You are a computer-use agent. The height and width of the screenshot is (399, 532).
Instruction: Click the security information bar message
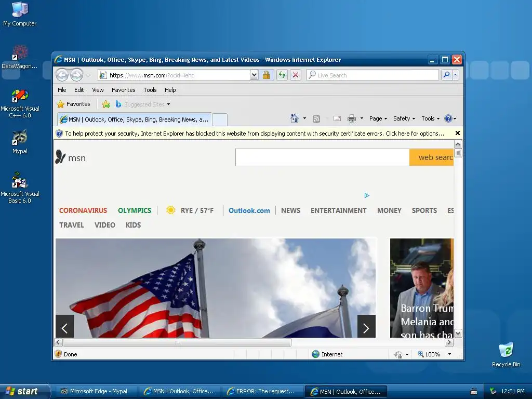[x=255, y=134]
